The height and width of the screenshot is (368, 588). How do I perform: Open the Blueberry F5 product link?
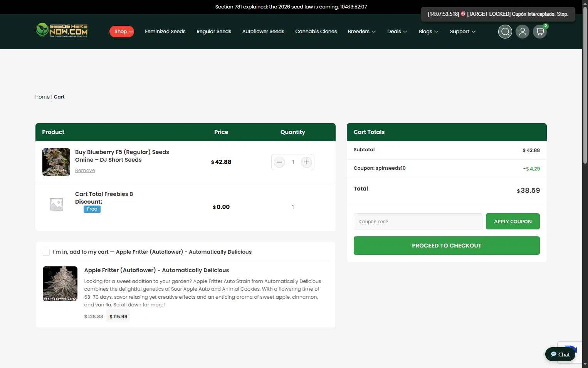pos(122,156)
